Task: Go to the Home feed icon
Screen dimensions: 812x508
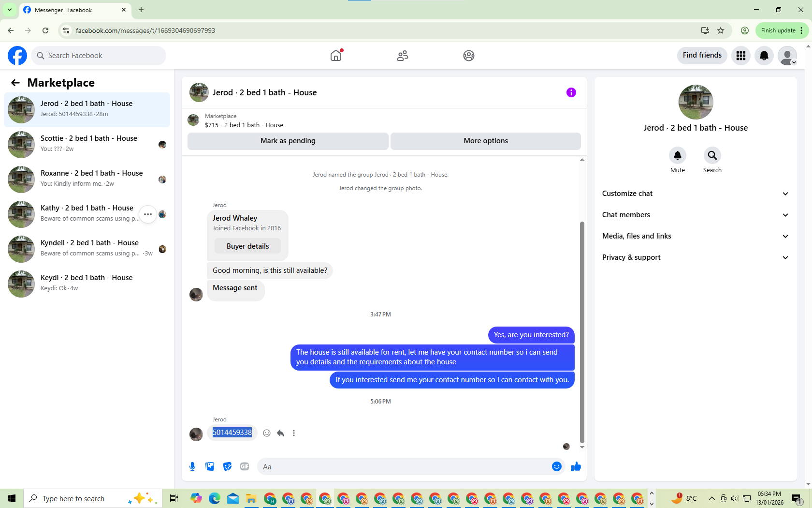Action: pyautogui.click(x=336, y=56)
